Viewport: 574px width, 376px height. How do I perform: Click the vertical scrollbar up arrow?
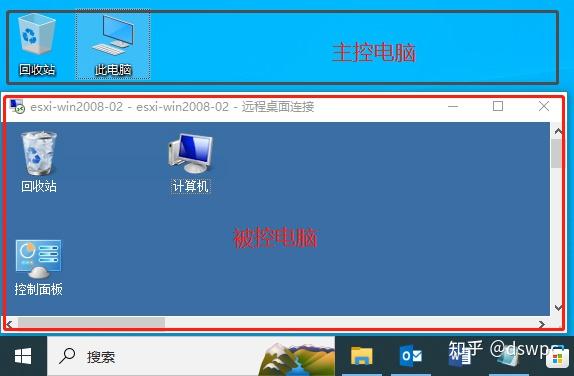point(558,131)
